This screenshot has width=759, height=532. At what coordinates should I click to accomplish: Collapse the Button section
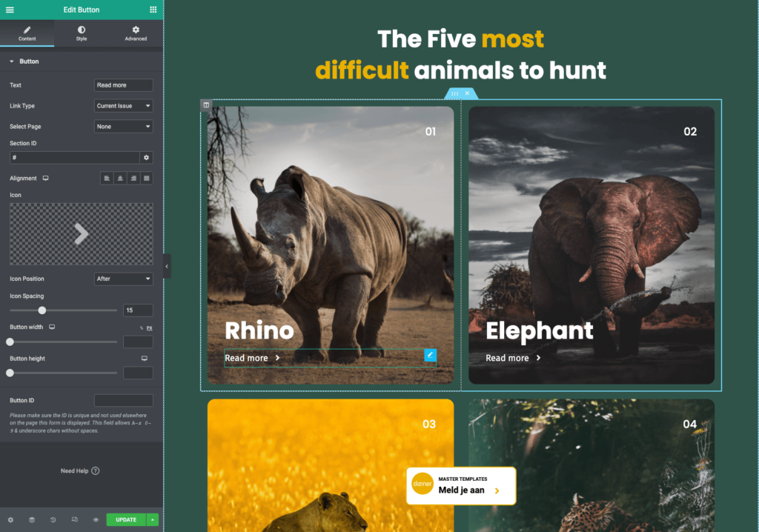pyautogui.click(x=12, y=61)
